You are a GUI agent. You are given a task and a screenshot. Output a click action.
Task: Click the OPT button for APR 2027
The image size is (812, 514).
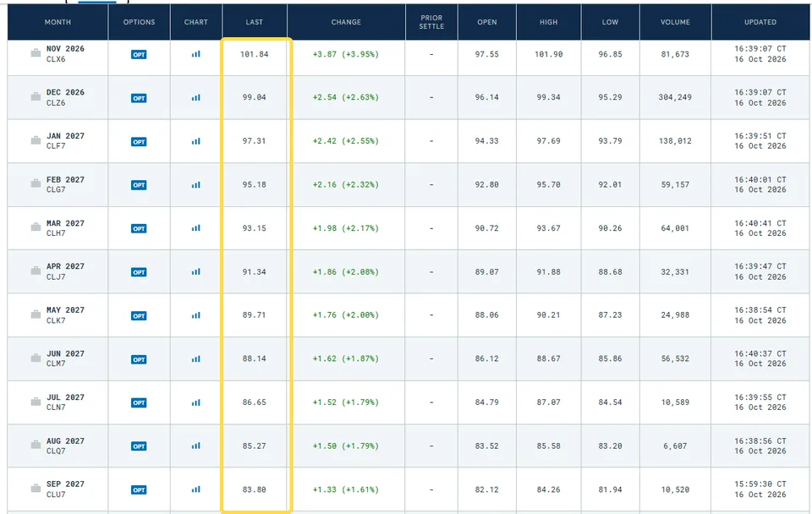coord(139,272)
